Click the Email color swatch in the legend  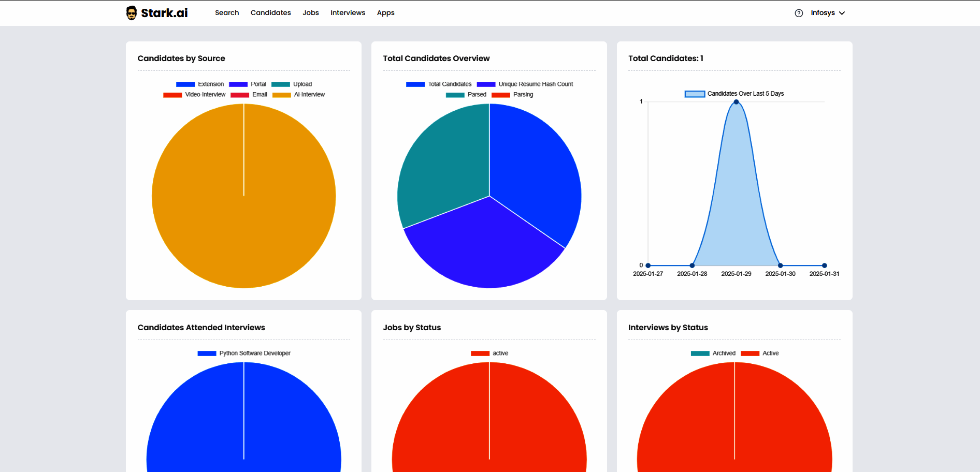239,94
